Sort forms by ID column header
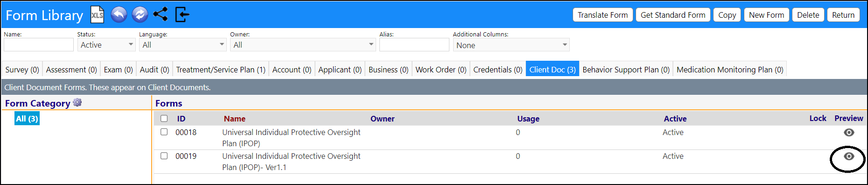The image size is (868, 185). (x=181, y=119)
